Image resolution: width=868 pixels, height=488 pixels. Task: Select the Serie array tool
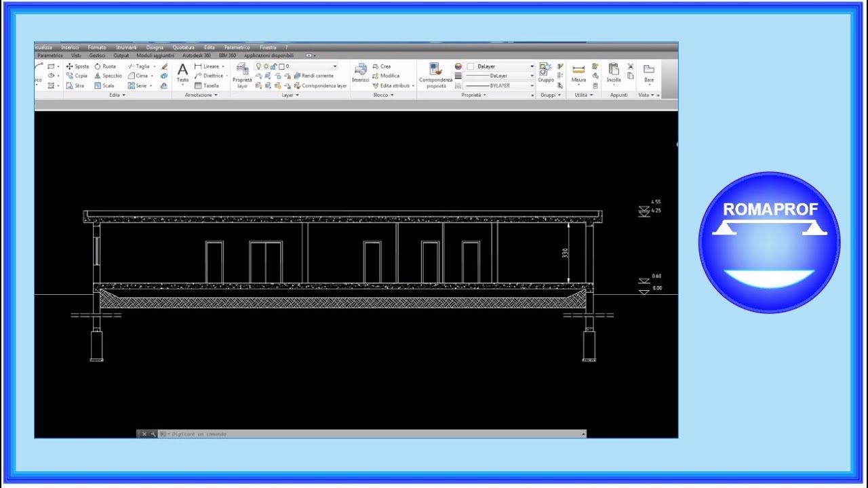tap(138, 86)
